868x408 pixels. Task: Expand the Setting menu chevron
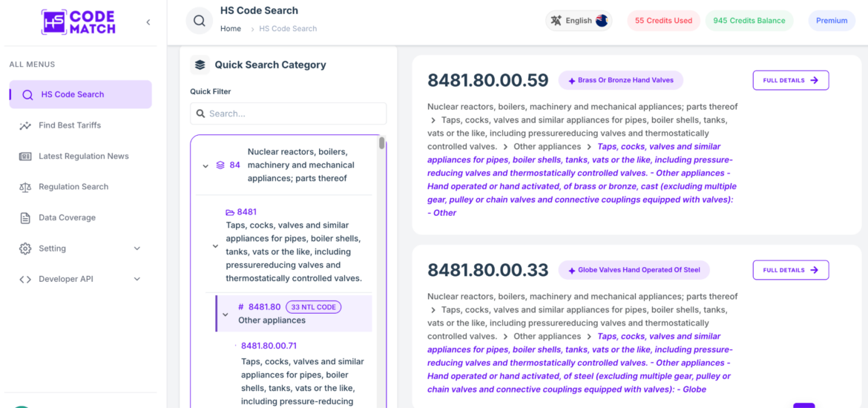[x=137, y=249]
